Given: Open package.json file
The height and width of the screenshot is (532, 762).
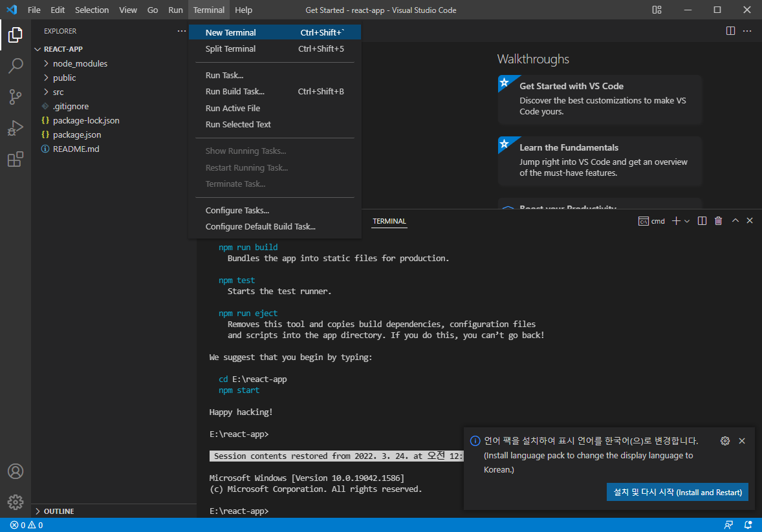Looking at the screenshot, I should coord(77,134).
